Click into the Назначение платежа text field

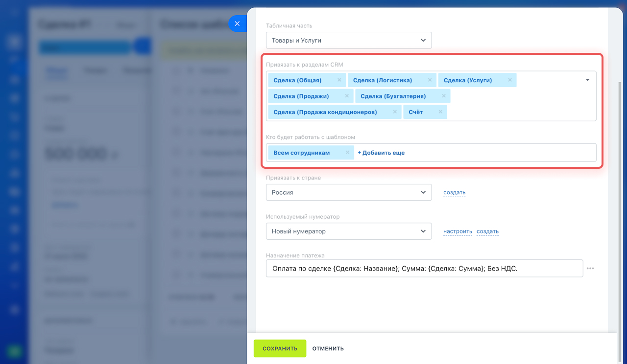[x=424, y=268]
